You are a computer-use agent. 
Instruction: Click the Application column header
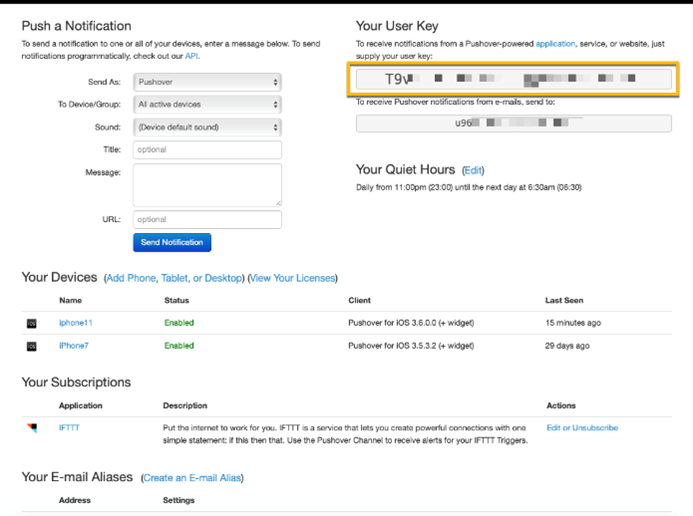80,406
